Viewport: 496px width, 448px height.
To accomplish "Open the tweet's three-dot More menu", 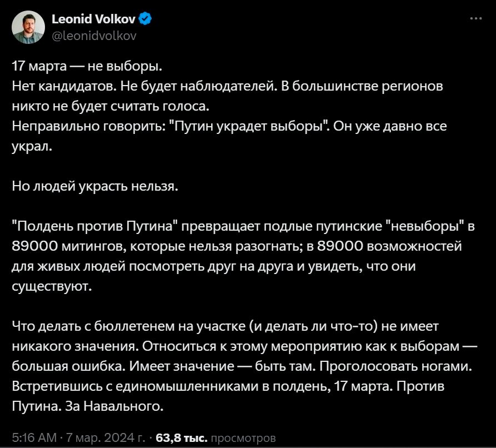I will click(x=476, y=19).
